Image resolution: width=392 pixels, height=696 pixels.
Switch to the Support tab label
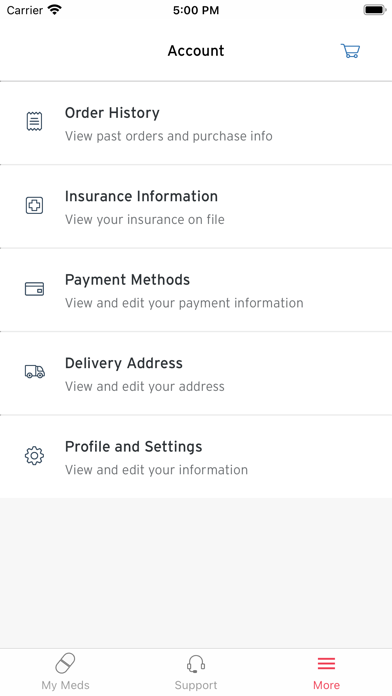[196, 685]
